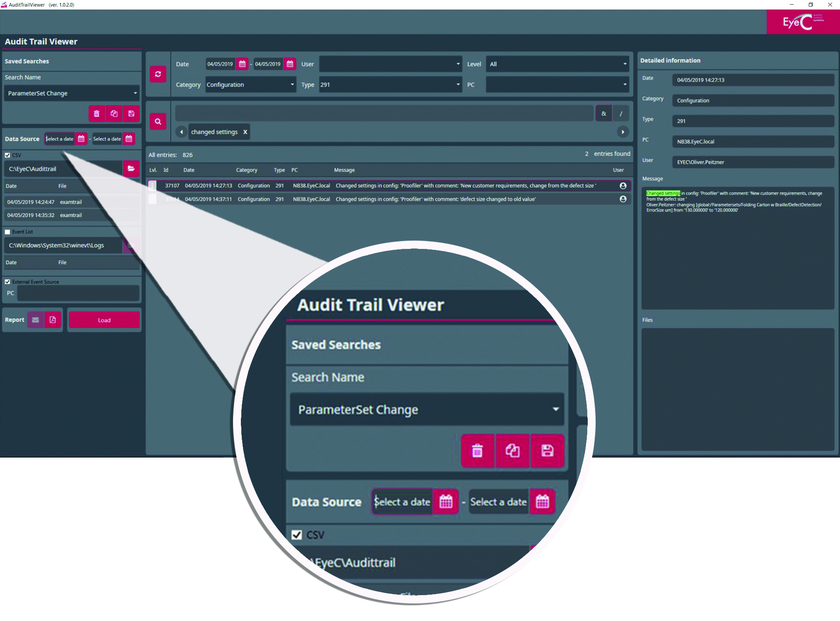The height and width of the screenshot is (621, 840).
Task: Remove the changed settings search tag
Action: (x=245, y=132)
